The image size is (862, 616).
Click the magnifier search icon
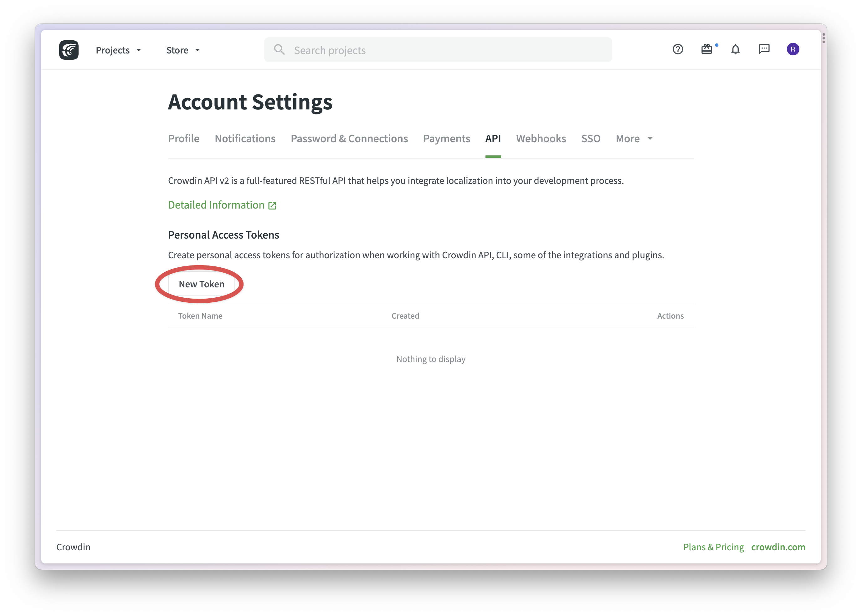280,50
